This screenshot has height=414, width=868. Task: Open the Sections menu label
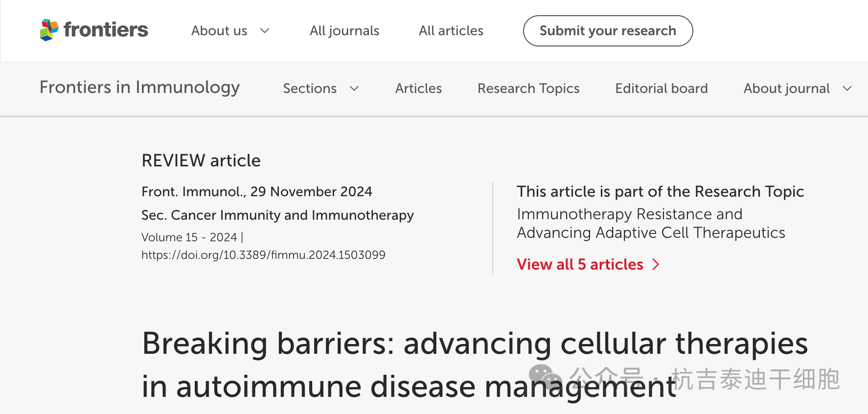(310, 89)
